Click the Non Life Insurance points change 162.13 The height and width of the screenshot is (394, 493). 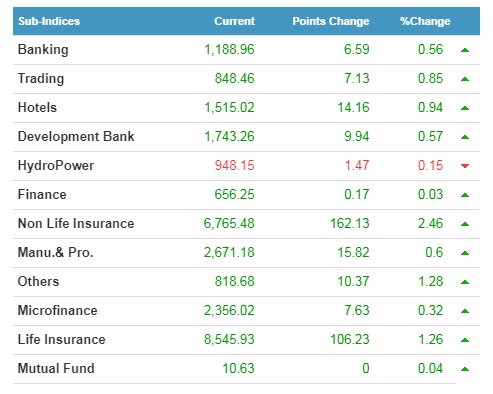coord(350,223)
